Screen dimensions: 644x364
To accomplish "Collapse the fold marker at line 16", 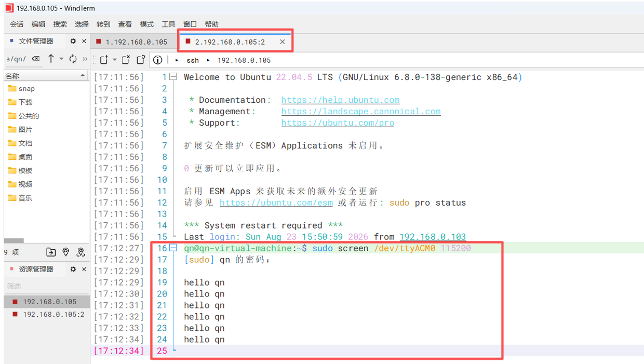I will [173, 248].
